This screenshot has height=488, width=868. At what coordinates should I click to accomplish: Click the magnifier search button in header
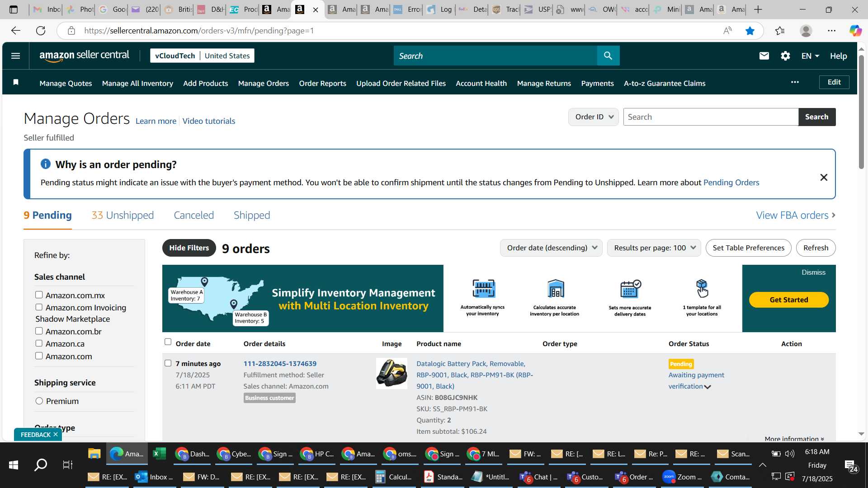608,56
